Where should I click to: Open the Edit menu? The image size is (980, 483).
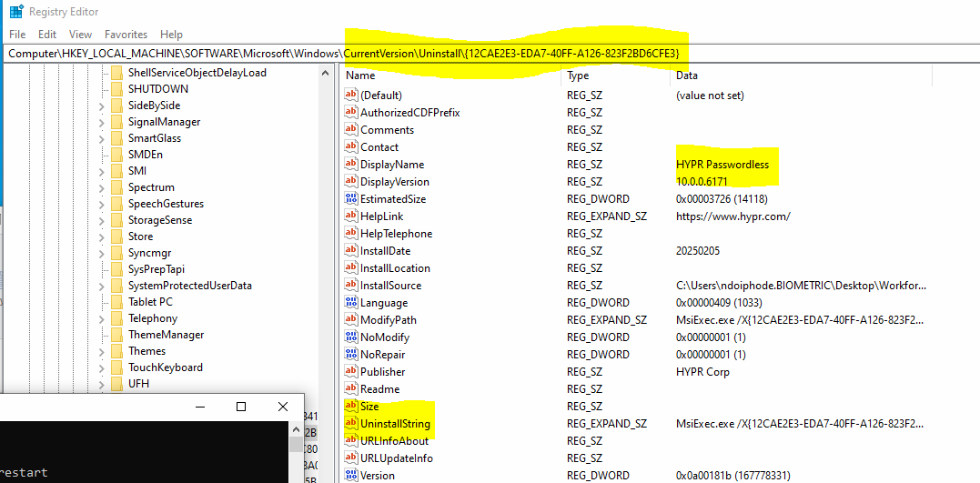pyautogui.click(x=47, y=35)
